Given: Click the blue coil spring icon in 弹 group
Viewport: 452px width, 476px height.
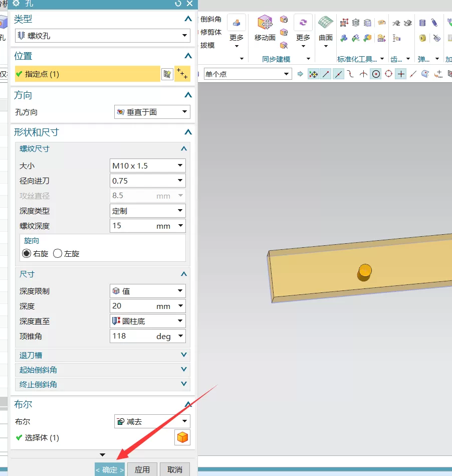Looking at the screenshot, I should [422, 23].
